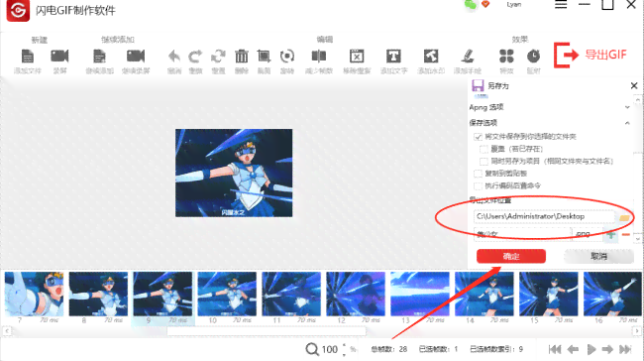The image size is (644, 361).
Task: Click the 导出GIF export button
Action: tap(590, 55)
